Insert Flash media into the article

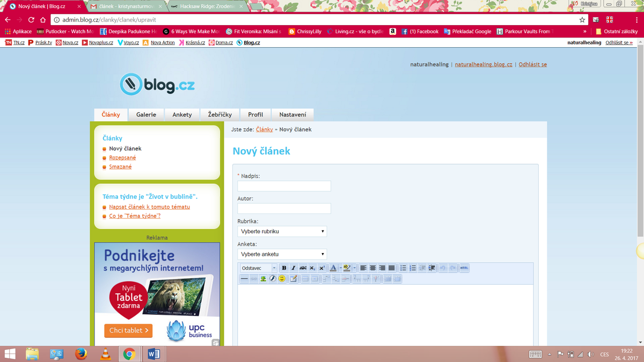coord(273,279)
